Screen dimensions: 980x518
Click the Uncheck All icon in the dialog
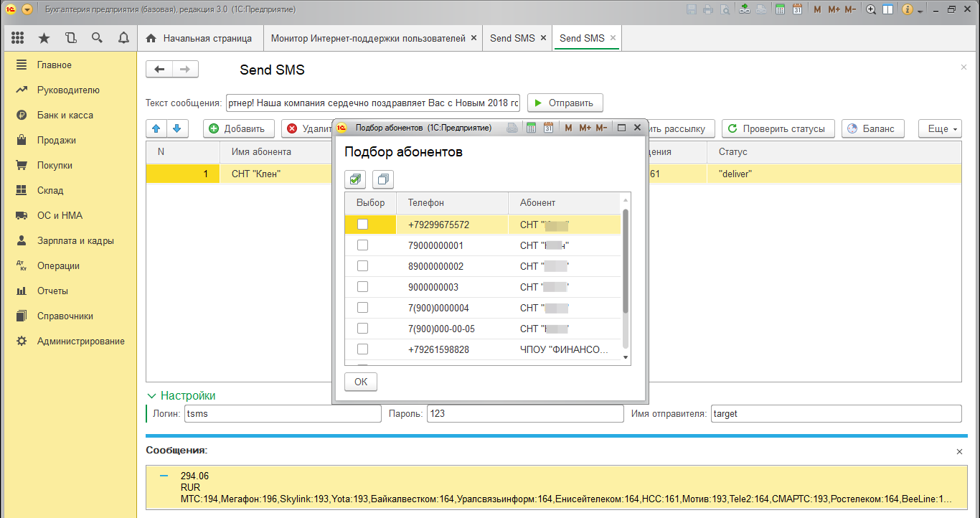pyautogui.click(x=383, y=179)
